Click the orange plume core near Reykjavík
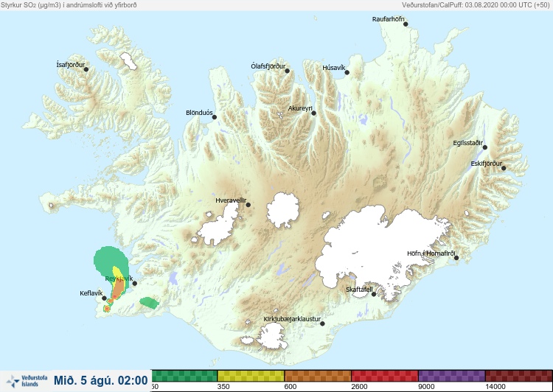553x392 pixels. 119,289
